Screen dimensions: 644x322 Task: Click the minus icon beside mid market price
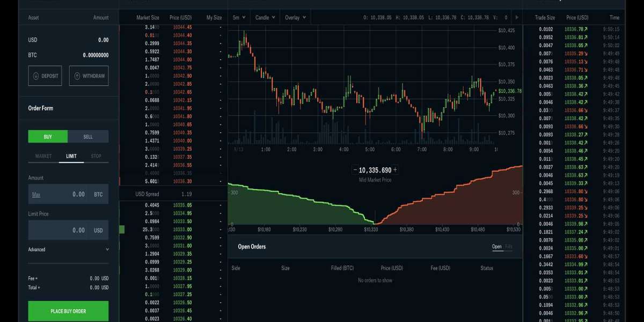click(x=355, y=170)
